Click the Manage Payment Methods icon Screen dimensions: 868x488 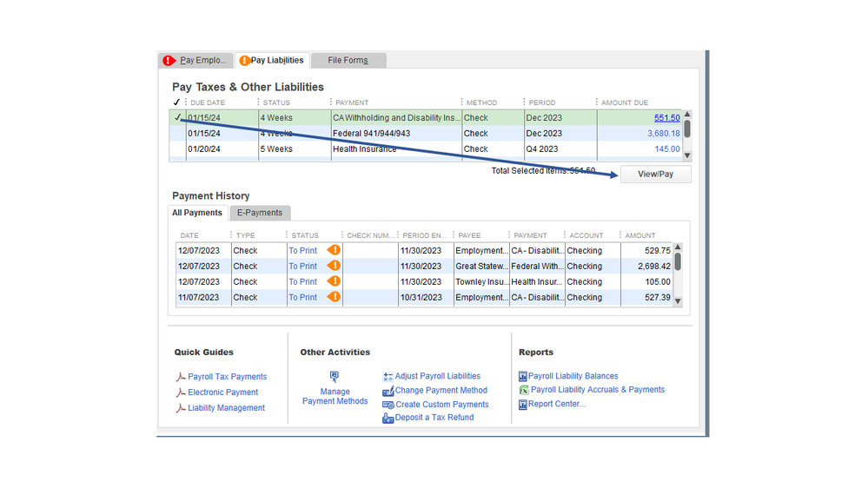click(x=335, y=377)
